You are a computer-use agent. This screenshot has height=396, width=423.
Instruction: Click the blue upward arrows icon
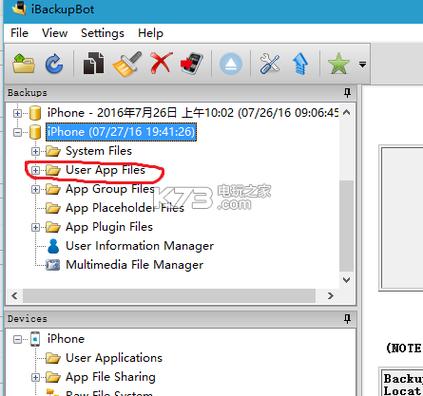coord(300,64)
